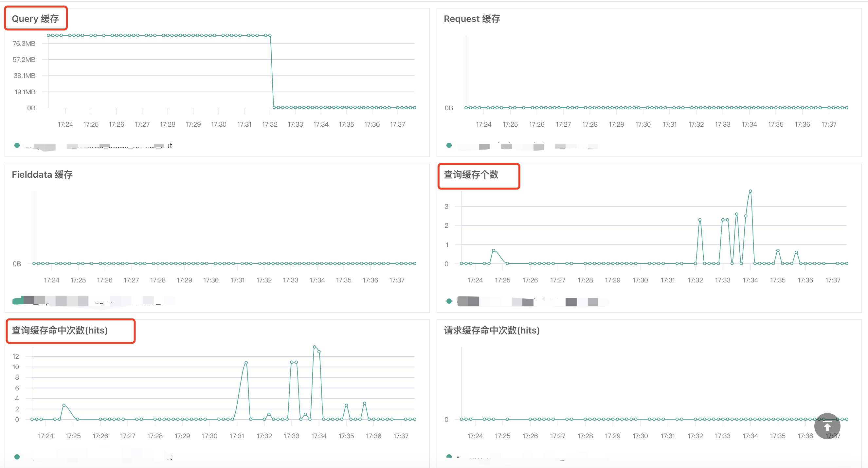Click the highest peak point in 查询缓存个数 chart

(x=750, y=191)
